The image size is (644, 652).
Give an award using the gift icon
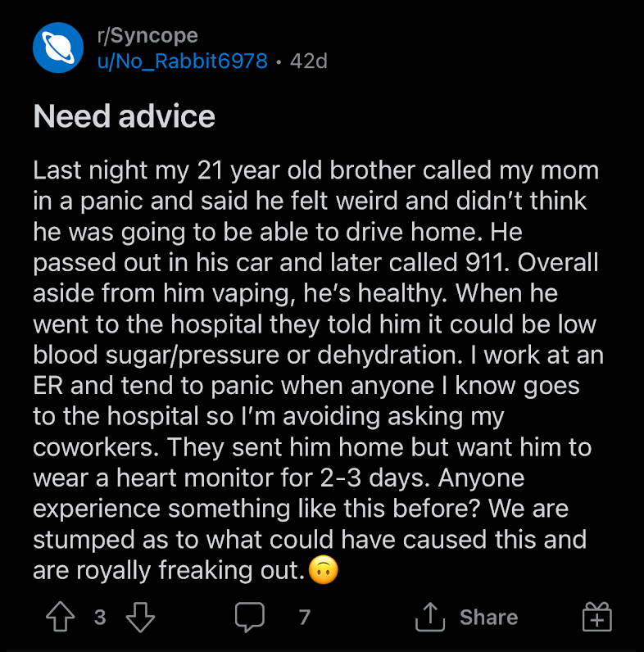597,617
